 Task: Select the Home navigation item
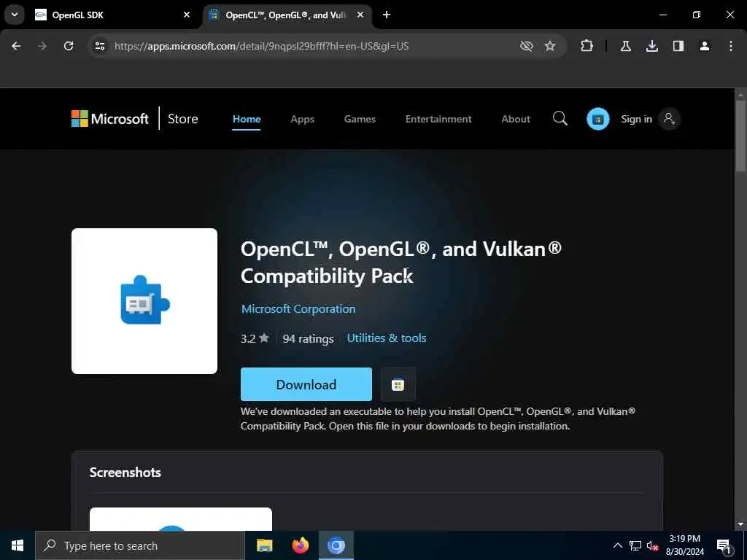click(247, 119)
